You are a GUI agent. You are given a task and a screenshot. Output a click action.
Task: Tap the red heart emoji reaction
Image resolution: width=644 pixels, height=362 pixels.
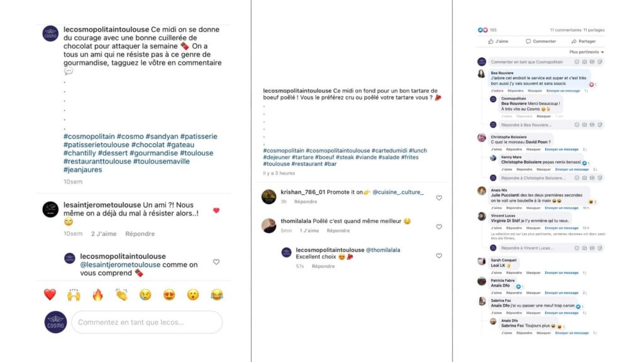click(x=50, y=294)
